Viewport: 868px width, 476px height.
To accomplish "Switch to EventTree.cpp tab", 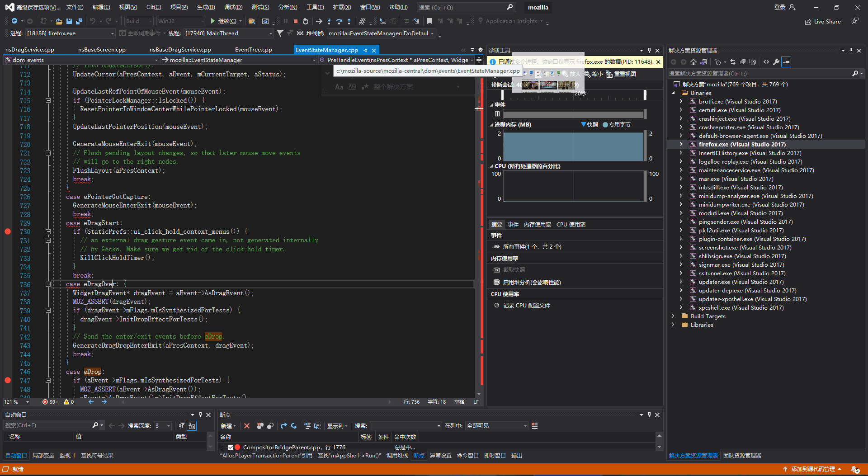I will click(x=254, y=50).
